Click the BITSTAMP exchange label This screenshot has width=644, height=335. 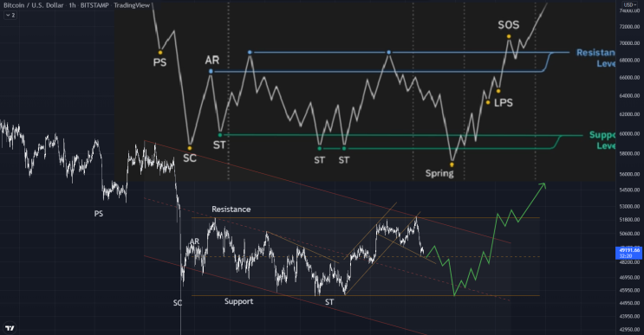pos(94,5)
